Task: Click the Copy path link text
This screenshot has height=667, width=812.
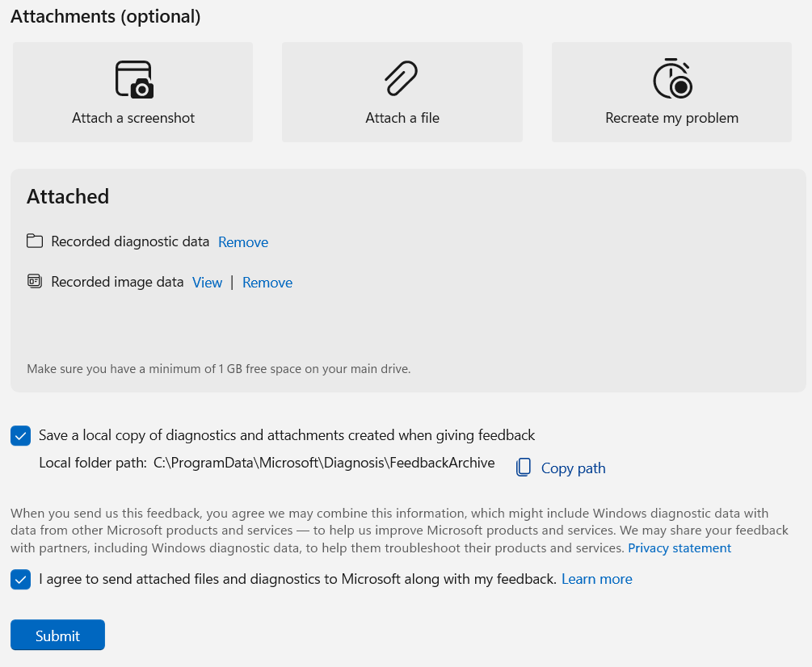Action: tap(573, 468)
